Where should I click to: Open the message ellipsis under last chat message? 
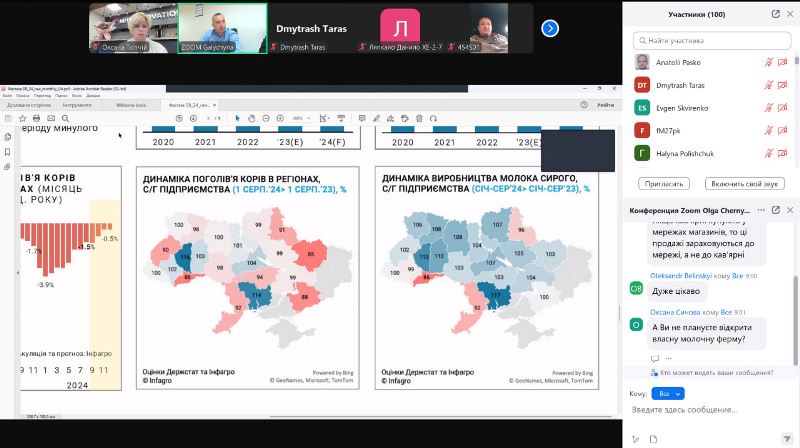coord(669,358)
